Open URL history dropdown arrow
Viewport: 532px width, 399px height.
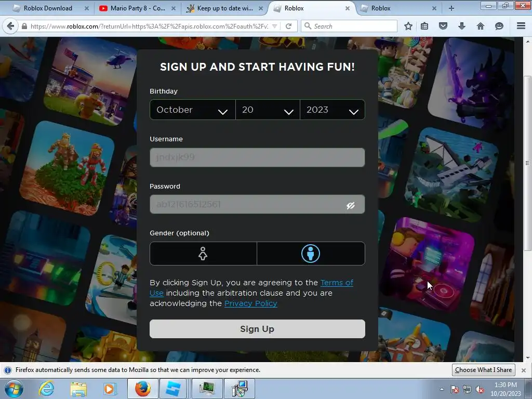coord(275,26)
